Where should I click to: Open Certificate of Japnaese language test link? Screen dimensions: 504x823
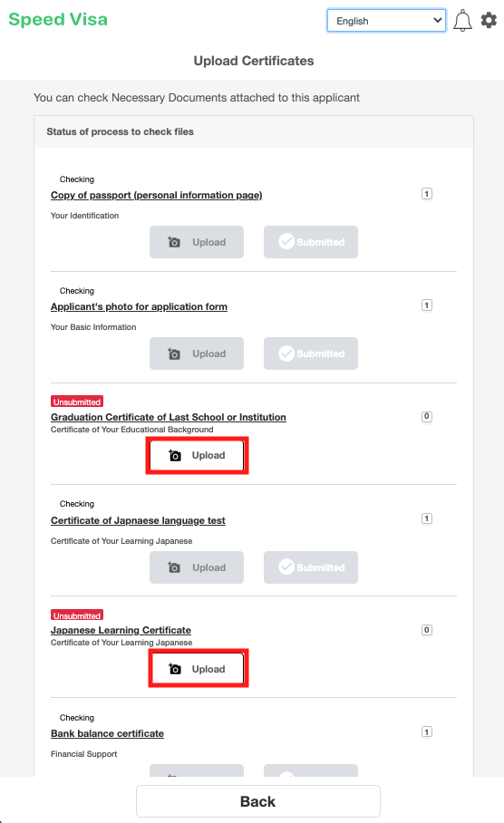coord(138,520)
